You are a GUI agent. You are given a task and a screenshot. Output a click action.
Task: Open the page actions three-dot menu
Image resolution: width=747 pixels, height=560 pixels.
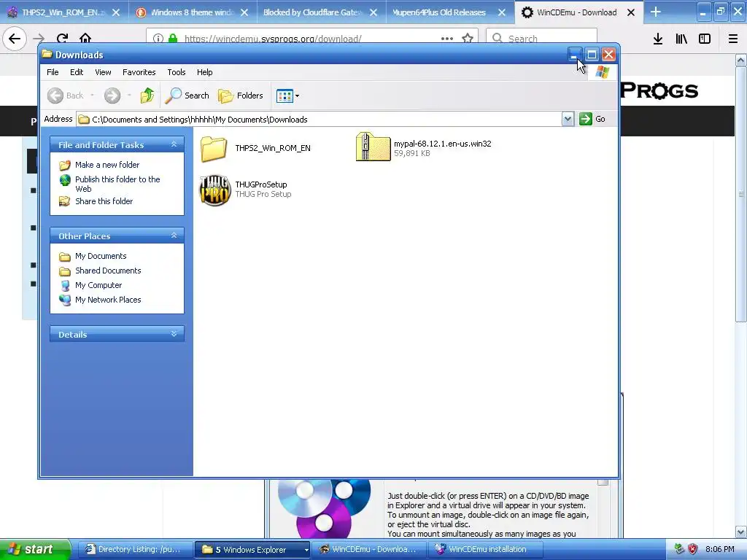[x=447, y=39]
